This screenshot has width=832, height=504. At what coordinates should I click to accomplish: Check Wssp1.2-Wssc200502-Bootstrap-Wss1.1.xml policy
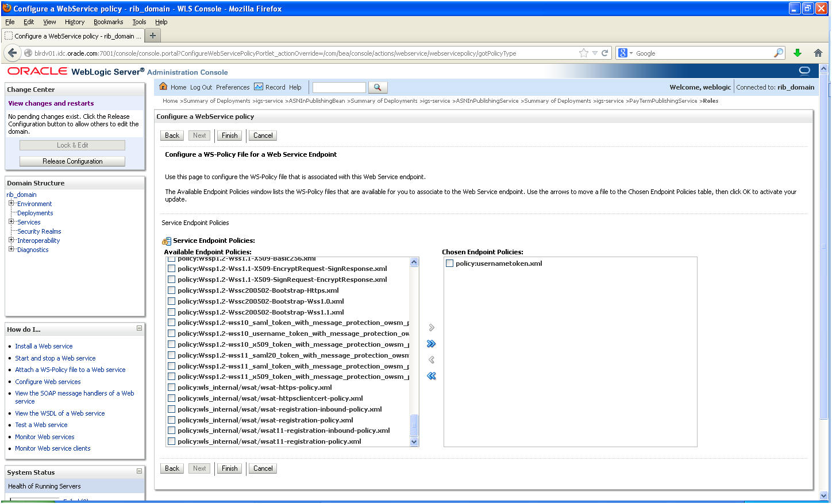(171, 312)
